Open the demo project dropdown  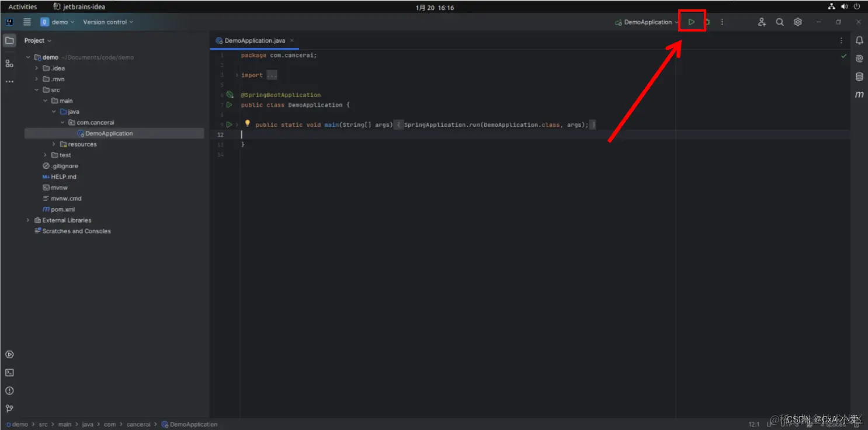point(57,22)
